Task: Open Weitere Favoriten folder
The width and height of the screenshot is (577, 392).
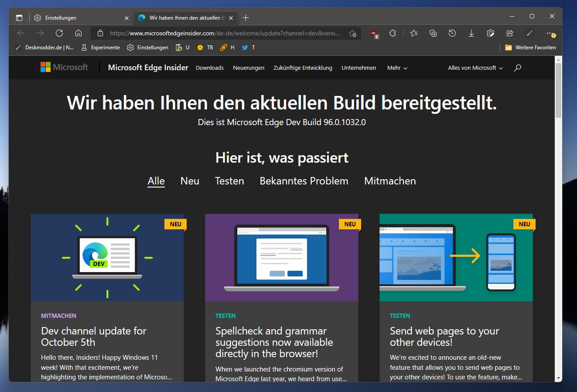Action: pos(530,48)
